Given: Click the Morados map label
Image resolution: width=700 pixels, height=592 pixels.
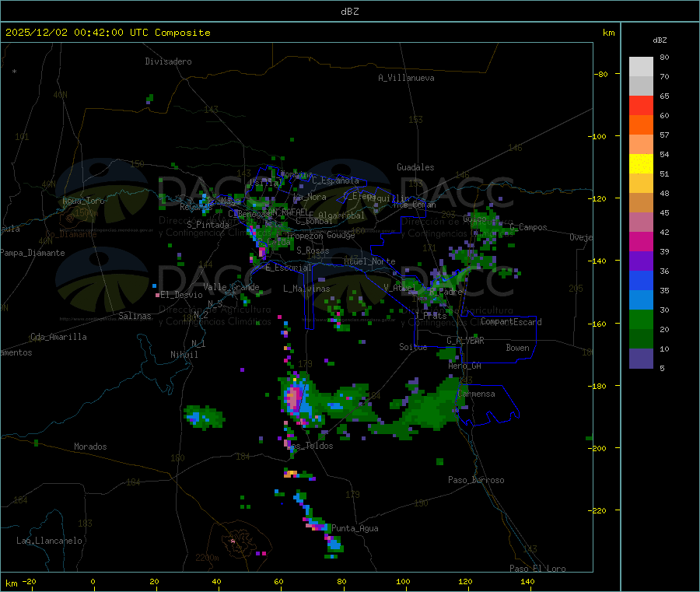Looking at the screenshot, I should pyautogui.click(x=90, y=447).
